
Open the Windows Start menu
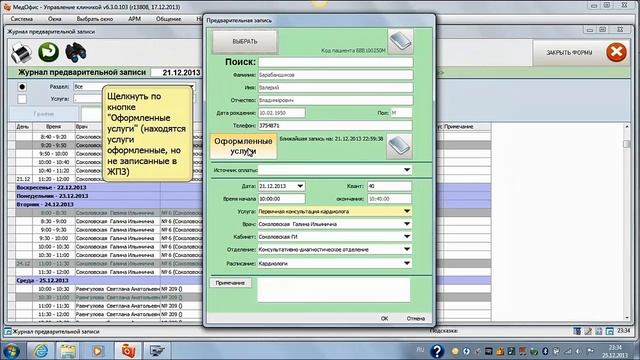tap(11, 351)
